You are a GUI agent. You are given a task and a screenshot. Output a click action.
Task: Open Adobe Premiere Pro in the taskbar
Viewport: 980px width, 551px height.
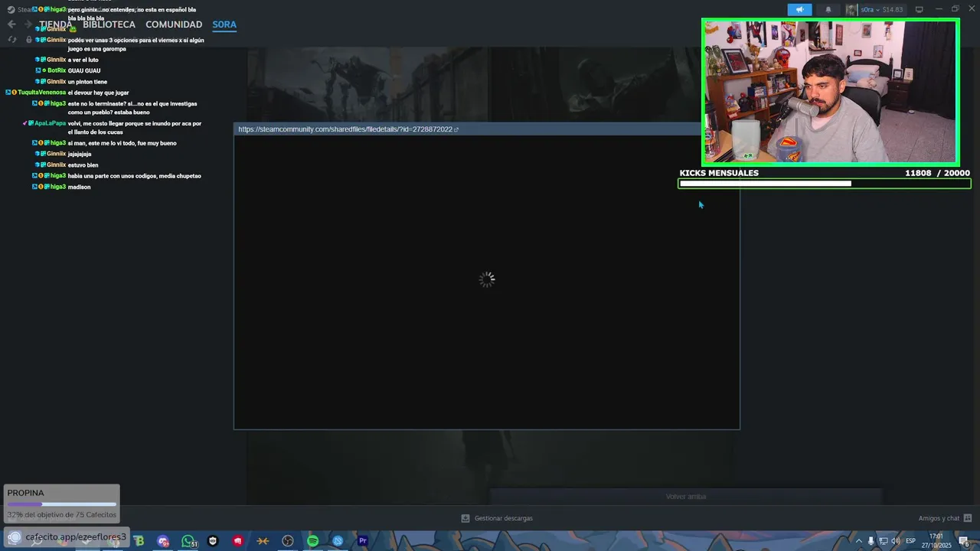363,541
